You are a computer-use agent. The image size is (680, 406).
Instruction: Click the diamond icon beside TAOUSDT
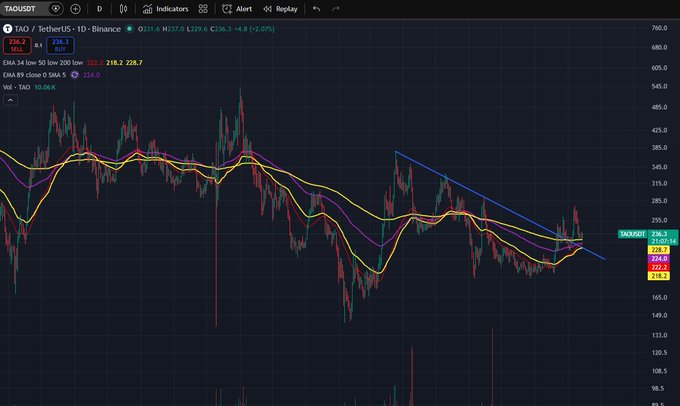[56, 9]
